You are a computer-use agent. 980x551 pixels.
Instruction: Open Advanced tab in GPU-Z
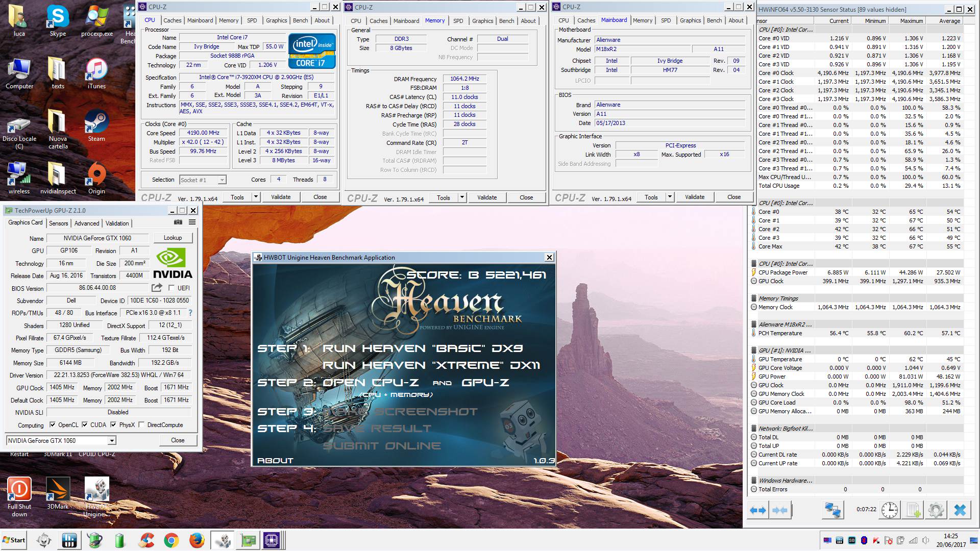point(87,223)
